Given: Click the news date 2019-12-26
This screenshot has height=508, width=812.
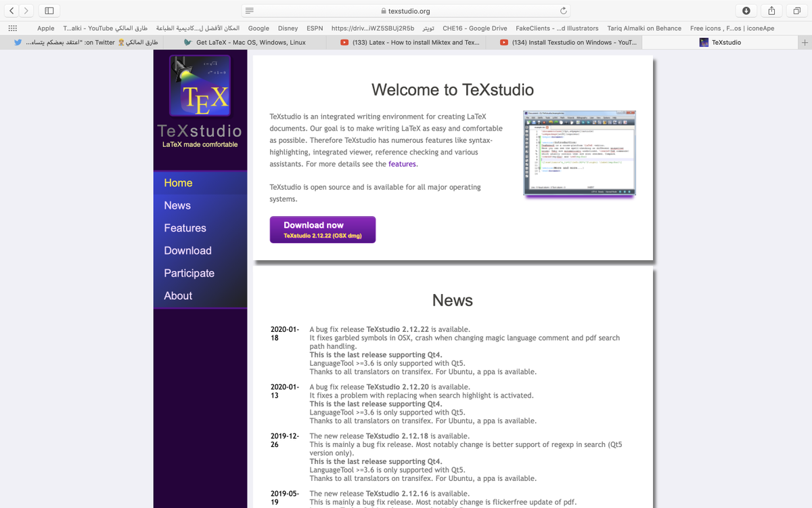Looking at the screenshot, I should pos(285,440).
